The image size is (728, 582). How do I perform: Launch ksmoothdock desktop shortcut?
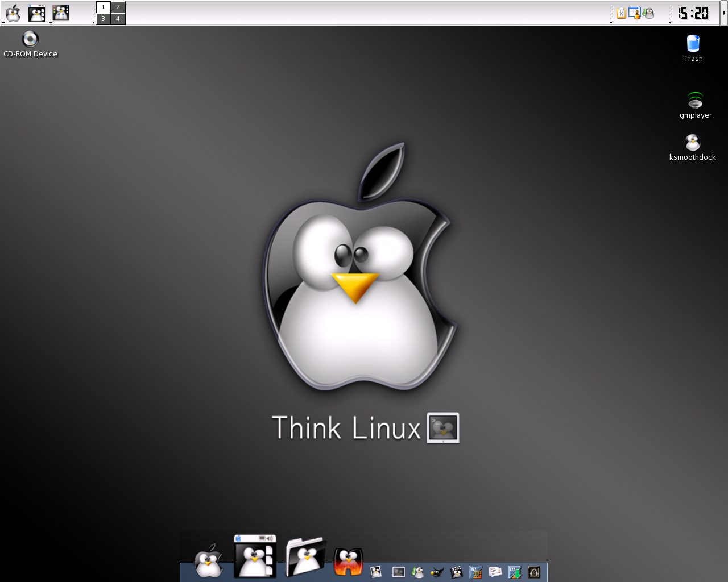[x=692, y=148]
